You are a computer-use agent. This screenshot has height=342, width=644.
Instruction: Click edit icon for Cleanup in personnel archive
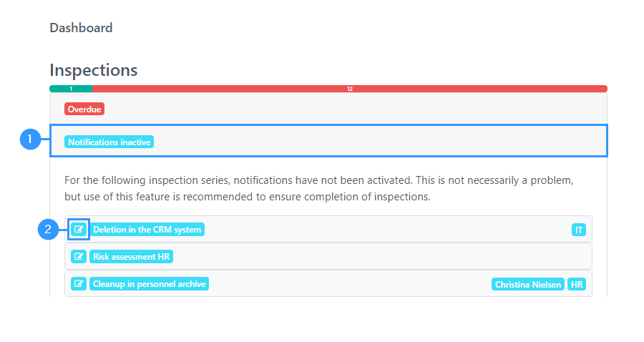79,284
